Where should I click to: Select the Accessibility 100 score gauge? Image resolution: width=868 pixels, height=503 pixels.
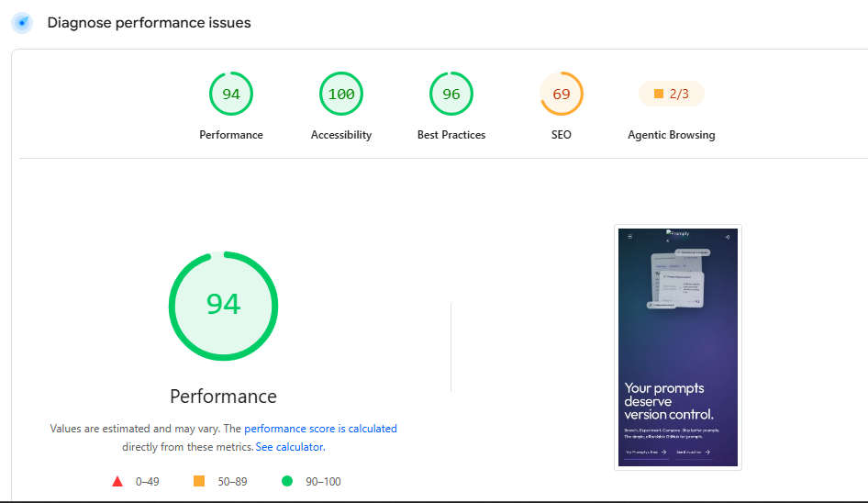pyautogui.click(x=341, y=94)
